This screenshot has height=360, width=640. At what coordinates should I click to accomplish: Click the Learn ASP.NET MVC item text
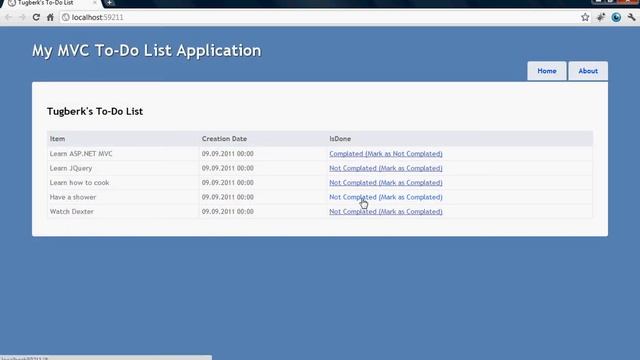point(81,154)
